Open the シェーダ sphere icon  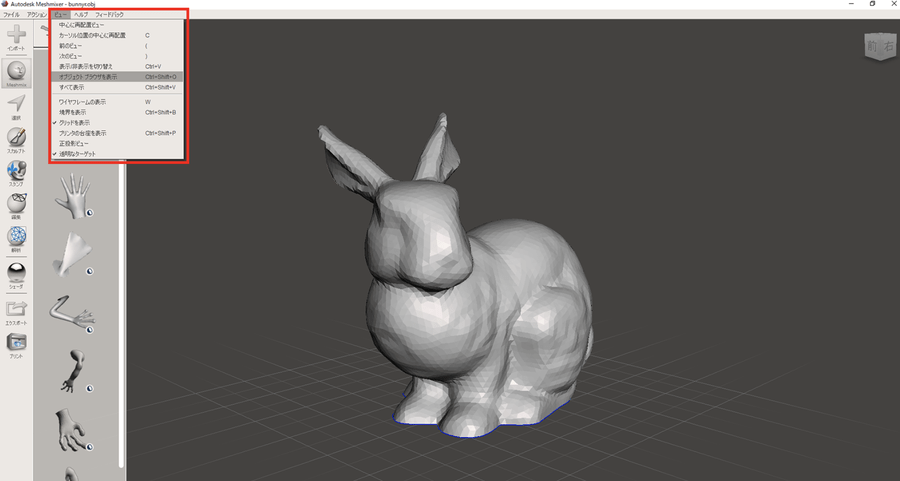pos(16,274)
